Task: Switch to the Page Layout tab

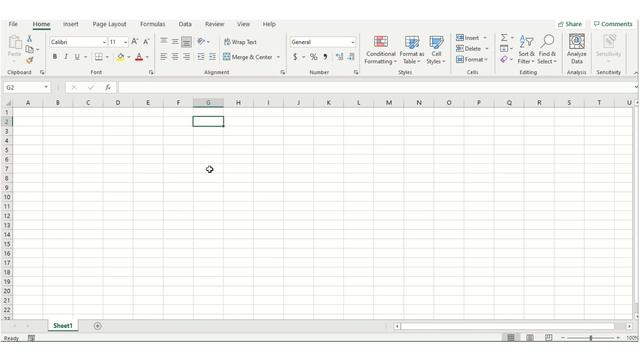Action: [109, 24]
